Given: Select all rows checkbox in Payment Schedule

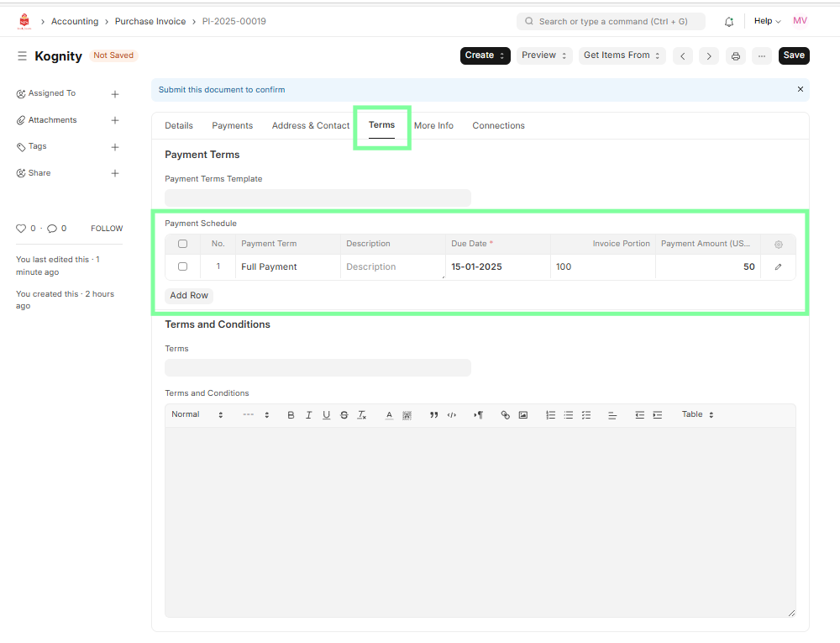Looking at the screenshot, I should point(182,245).
